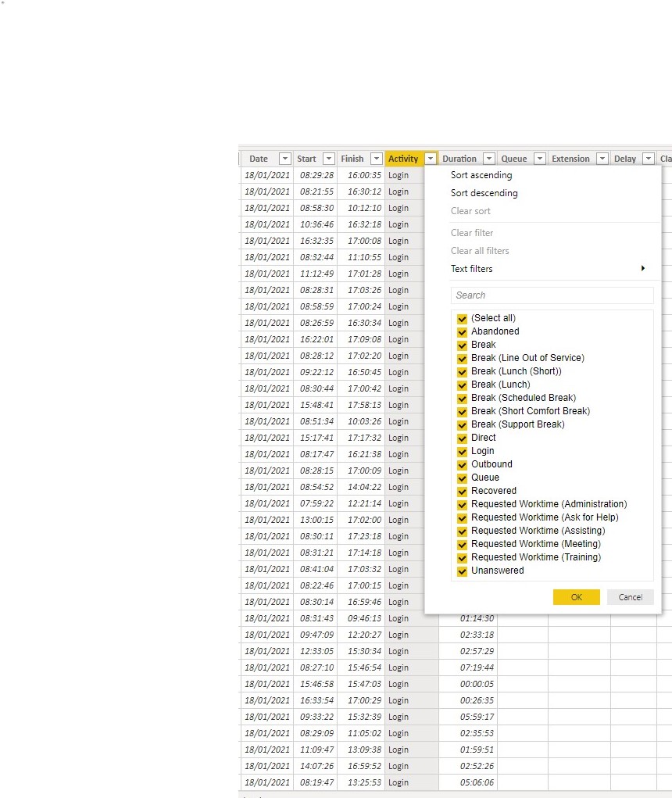Select the Finish column header
Screen dimensions: 672x798
(352, 159)
